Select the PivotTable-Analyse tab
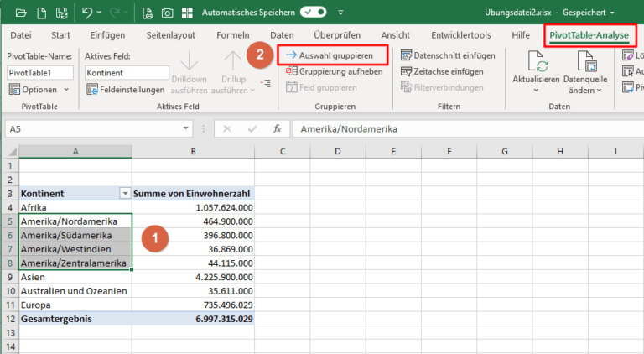The image size is (644, 354). click(x=589, y=35)
